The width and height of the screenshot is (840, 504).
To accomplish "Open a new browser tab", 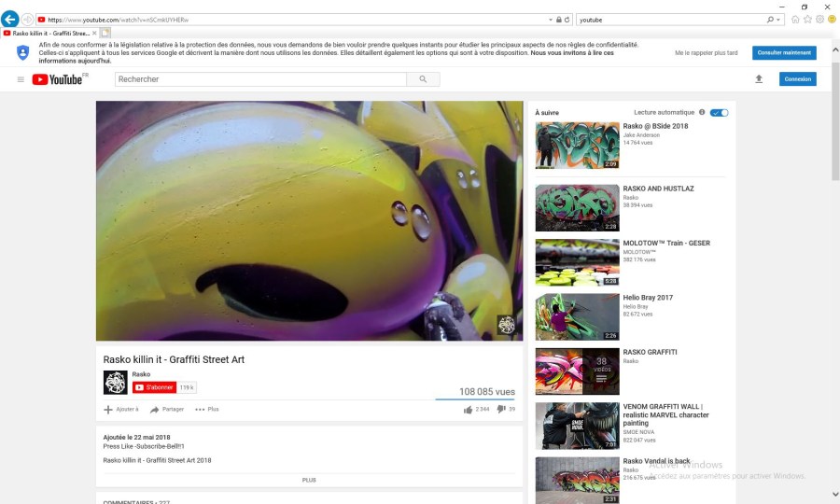I will (x=105, y=33).
